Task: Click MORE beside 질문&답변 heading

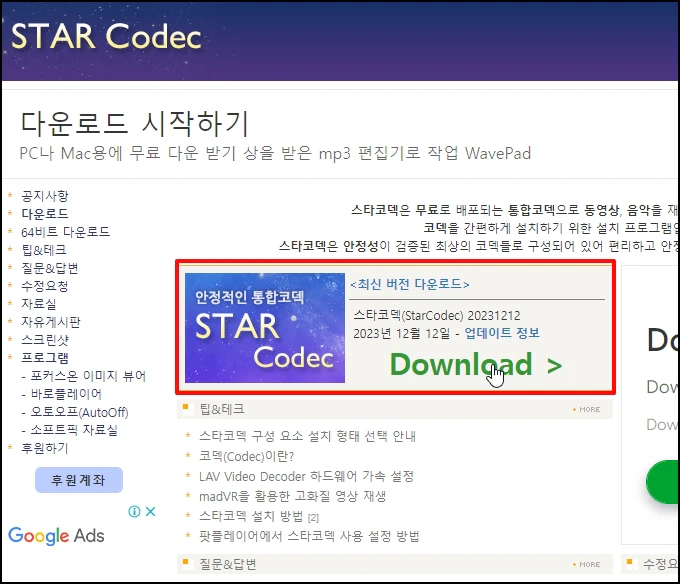Action: tap(587, 564)
